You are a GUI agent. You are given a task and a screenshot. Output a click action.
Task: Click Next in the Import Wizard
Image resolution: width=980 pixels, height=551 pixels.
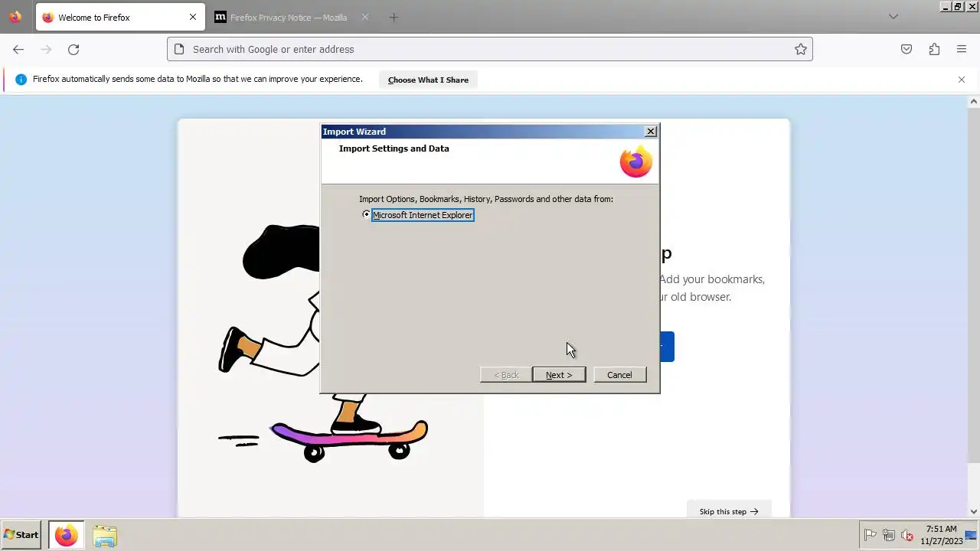click(x=559, y=375)
